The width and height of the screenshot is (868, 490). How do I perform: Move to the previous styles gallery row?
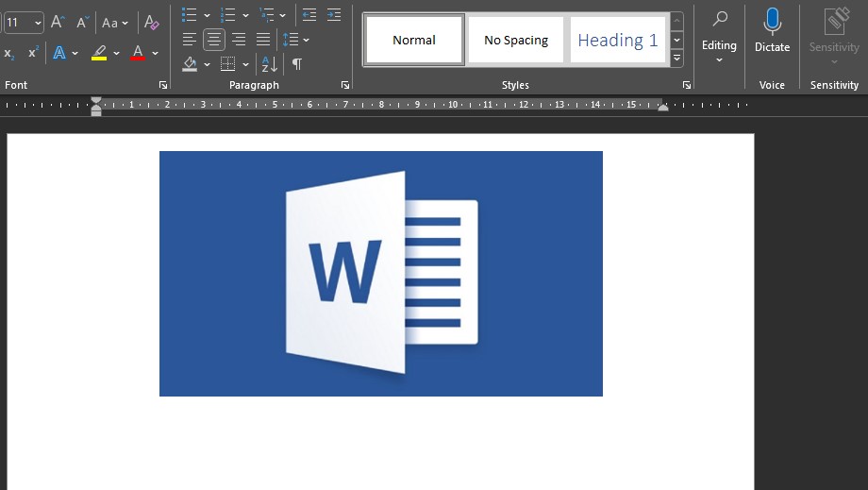[676, 21]
